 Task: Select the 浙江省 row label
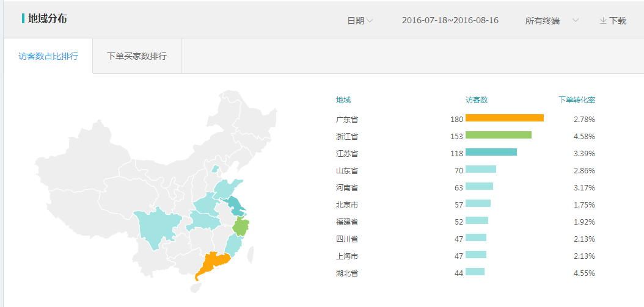pos(346,136)
